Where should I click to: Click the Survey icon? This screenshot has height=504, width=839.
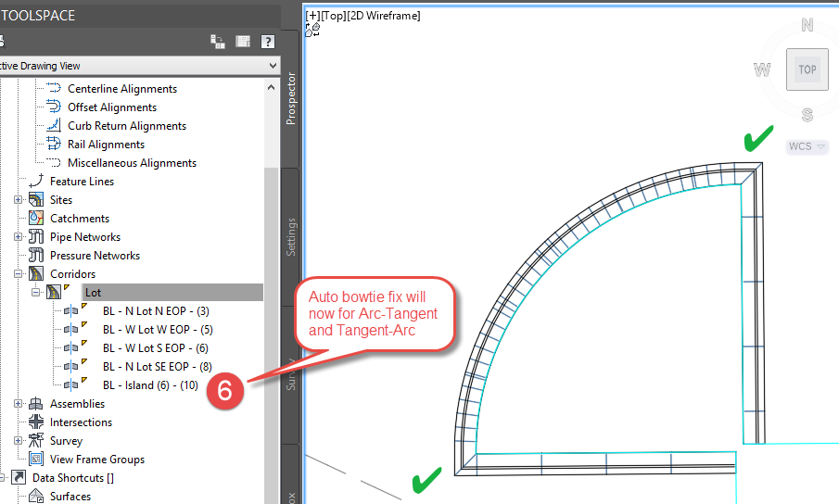point(36,440)
